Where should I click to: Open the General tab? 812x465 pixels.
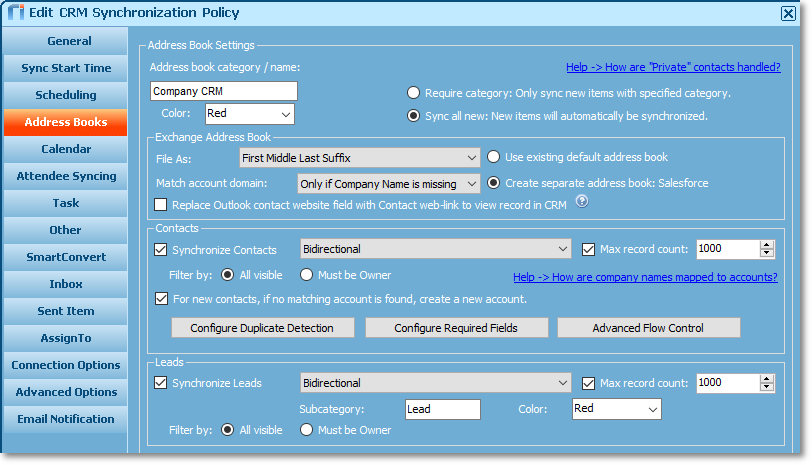pos(66,41)
